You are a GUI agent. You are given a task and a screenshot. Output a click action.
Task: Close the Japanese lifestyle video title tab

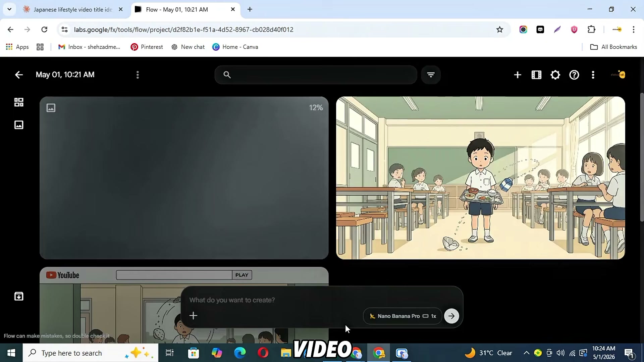click(121, 9)
